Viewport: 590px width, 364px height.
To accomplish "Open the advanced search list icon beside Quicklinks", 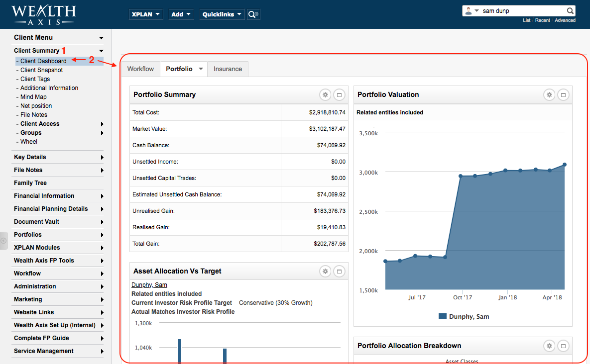I will [253, 14].
